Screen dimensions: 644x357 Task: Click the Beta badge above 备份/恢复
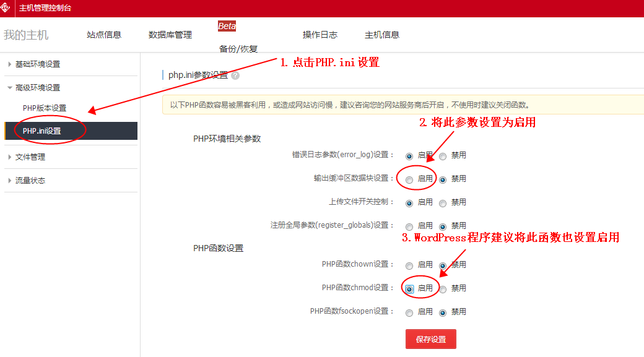pyautogui.click(x=227, y=26)
